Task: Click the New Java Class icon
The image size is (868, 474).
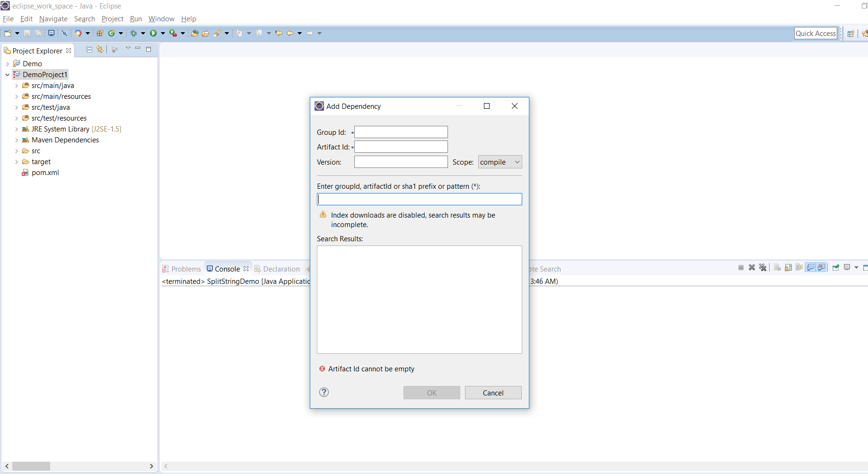Action: coord(112,33)
